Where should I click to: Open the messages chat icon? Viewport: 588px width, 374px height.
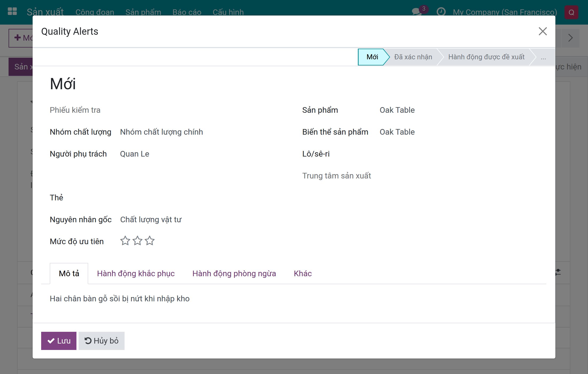417,12
